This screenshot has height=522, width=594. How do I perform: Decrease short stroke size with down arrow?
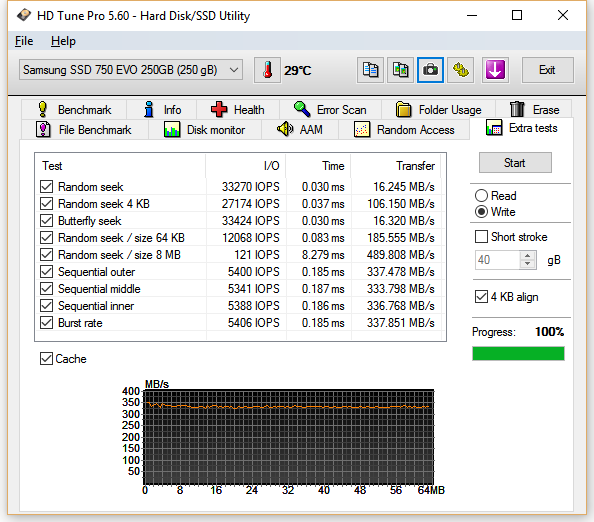tap(528, 264)
